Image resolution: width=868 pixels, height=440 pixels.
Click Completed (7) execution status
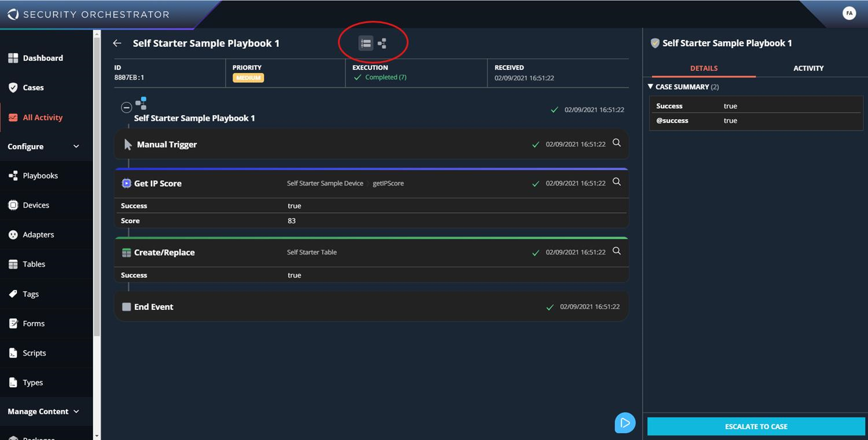pos(380,77)
